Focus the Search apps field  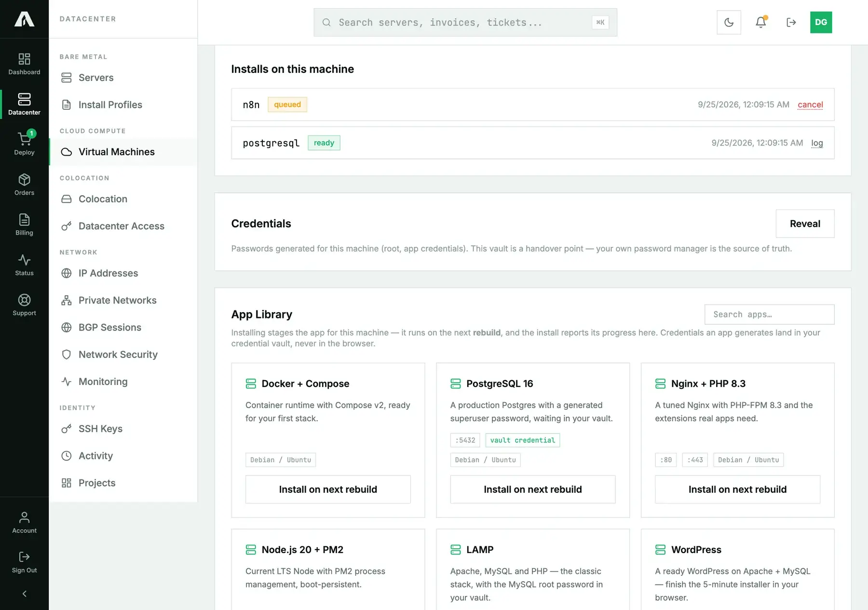pyautogui.click(x=769, y=315)
